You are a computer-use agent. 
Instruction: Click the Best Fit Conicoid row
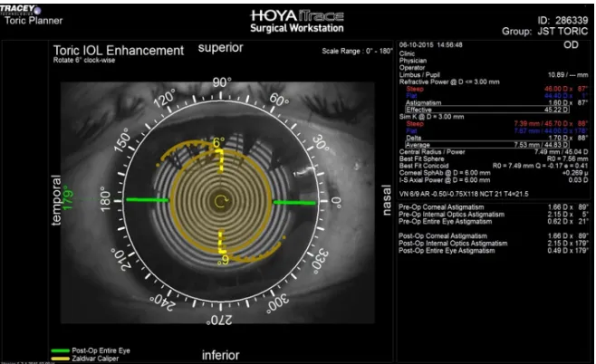494,166
